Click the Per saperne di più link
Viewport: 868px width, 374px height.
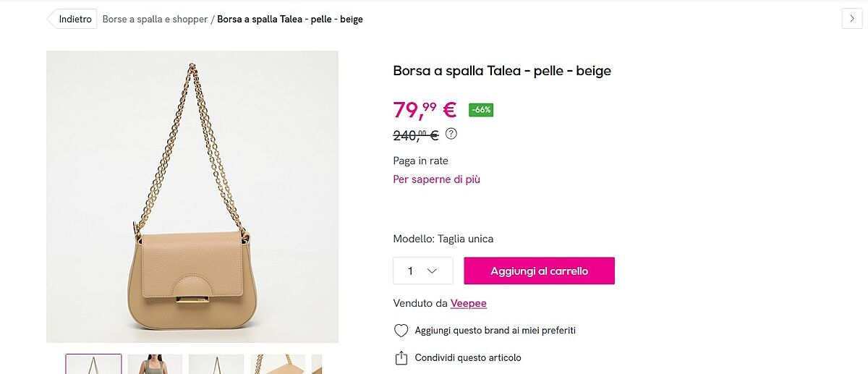coord(436,179)
